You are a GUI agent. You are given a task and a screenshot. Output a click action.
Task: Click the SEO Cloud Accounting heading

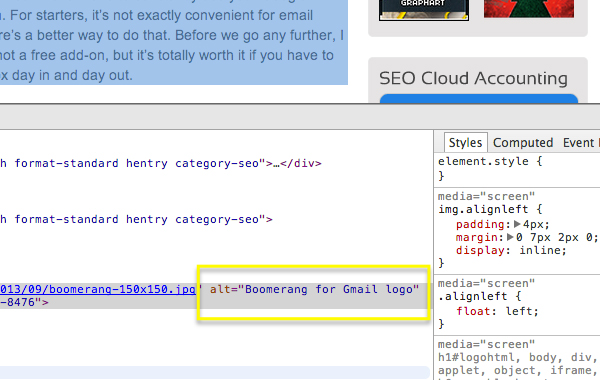[x=473, y=78]
